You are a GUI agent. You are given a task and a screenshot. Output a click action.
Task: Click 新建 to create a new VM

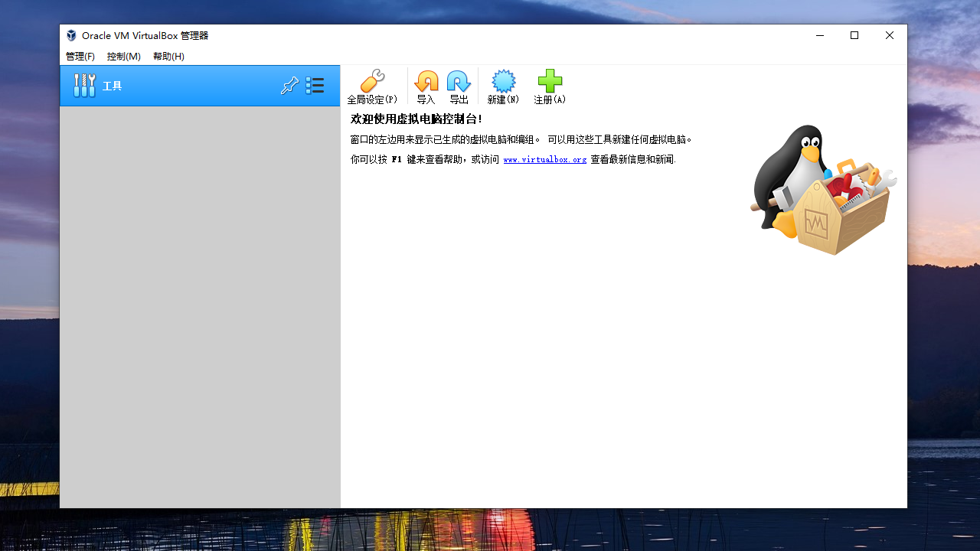[503, 86]
